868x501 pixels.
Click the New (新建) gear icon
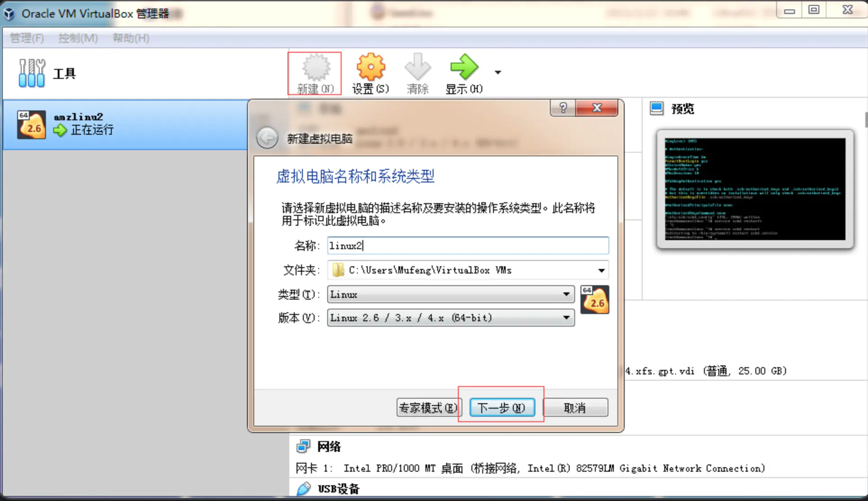[315, 68]
